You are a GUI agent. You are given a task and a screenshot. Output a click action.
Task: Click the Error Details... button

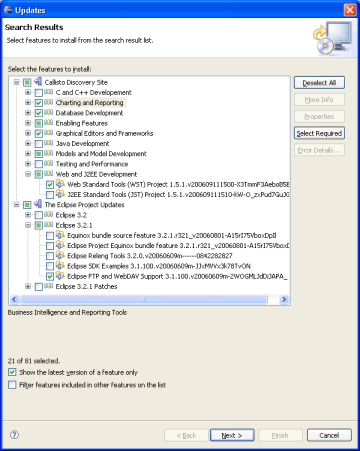pyautogui.click(x=319, y=150)
